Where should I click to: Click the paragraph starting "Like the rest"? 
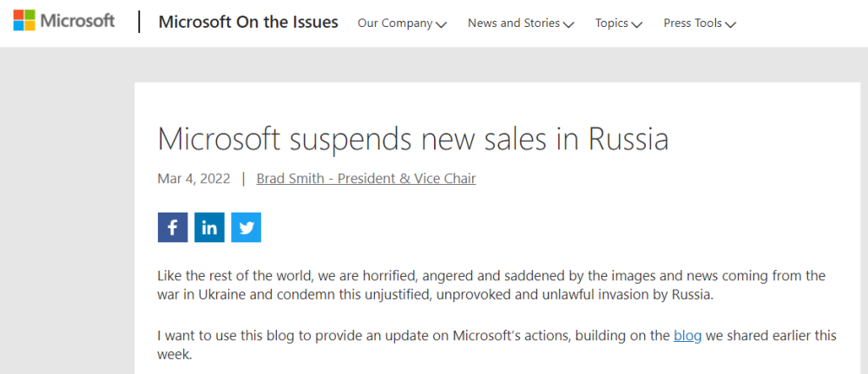pyautogui.click(x=490, y=285)
